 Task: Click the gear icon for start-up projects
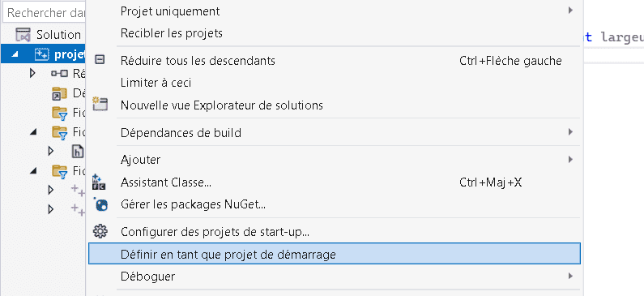[100, 231]
